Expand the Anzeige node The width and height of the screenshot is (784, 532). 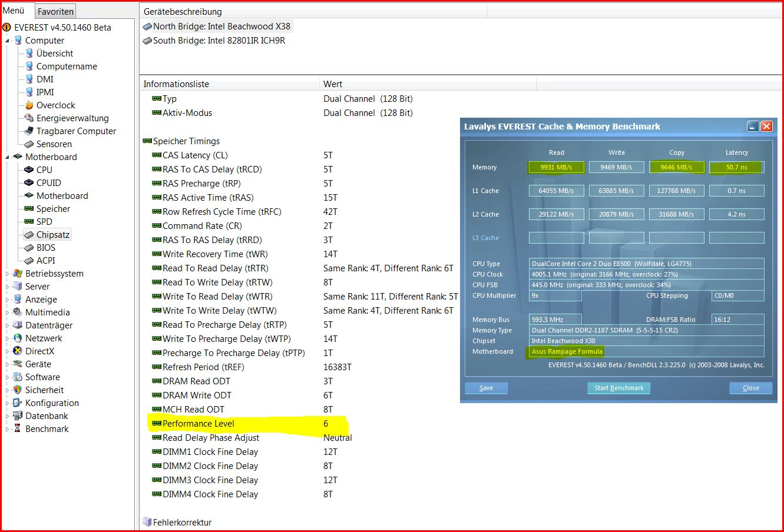8,300
